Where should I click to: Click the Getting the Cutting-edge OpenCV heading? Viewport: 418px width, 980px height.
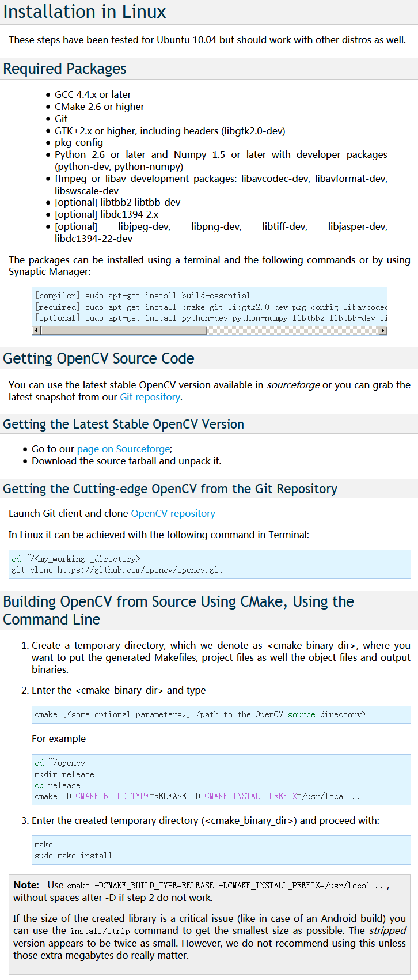coord(170,489)
